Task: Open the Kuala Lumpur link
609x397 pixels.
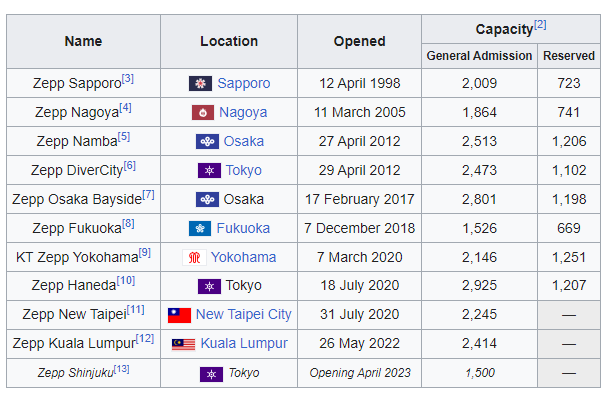Action: (244, 343)
